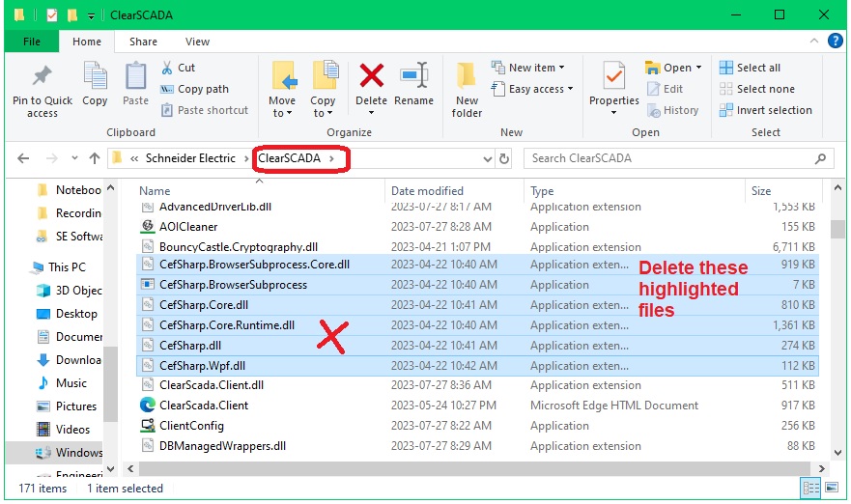The width and height of the screenshot is (851, 504).
Task: Click the Search ClearSCADA field
Action: (x=678, y=158)
